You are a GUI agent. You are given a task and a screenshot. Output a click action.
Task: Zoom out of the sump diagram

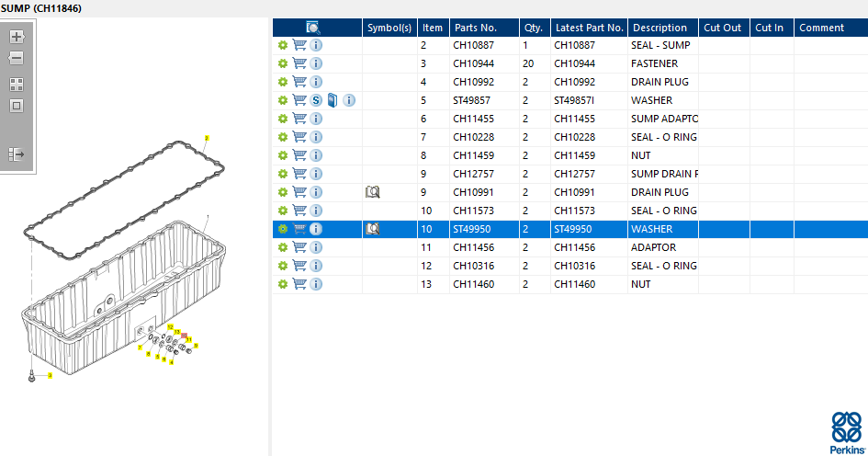[x=16, y=58]
